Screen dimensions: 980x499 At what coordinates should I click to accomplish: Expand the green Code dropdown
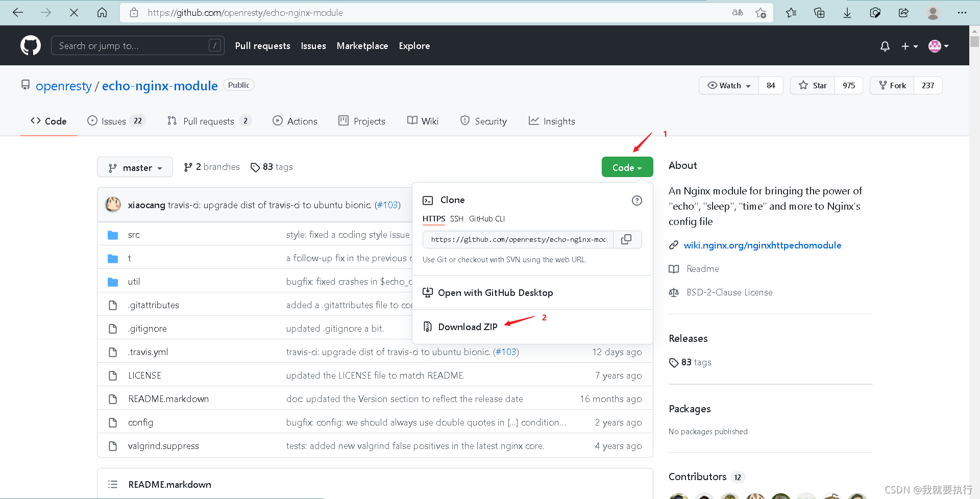click(x=627, y=167)
